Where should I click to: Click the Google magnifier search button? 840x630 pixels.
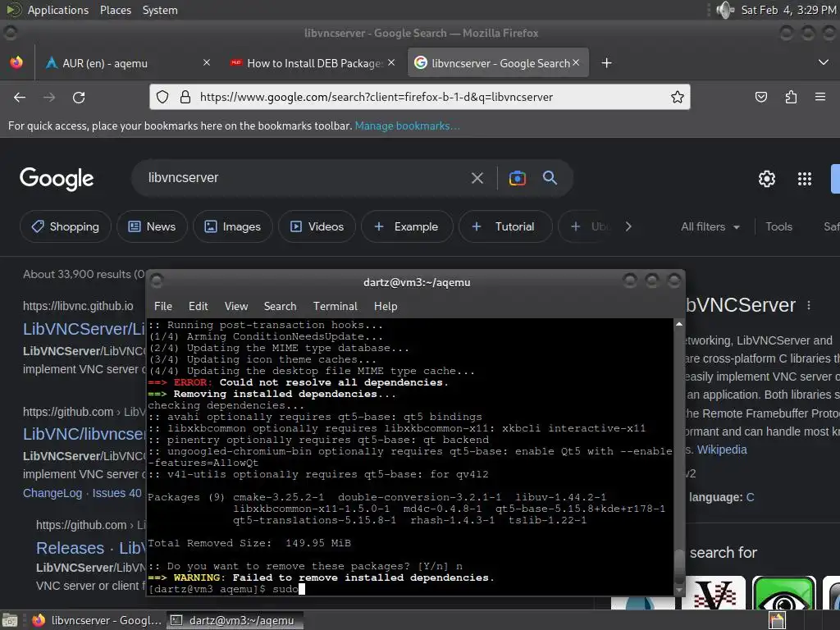click(550, 177)
